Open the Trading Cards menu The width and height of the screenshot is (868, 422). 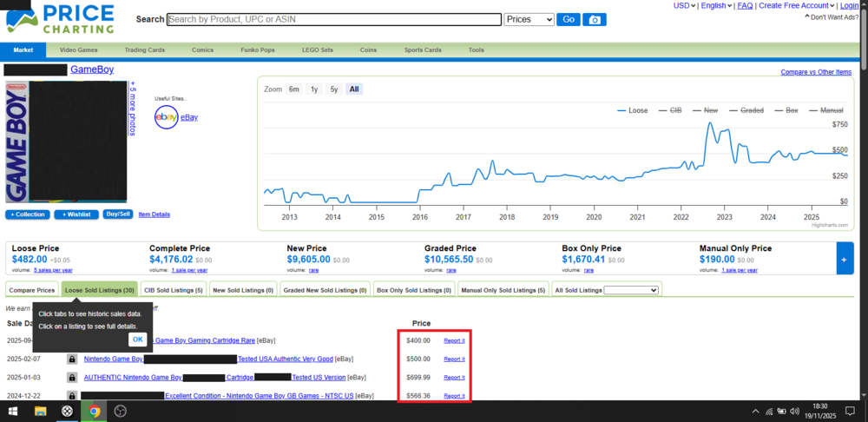[144, 50]
